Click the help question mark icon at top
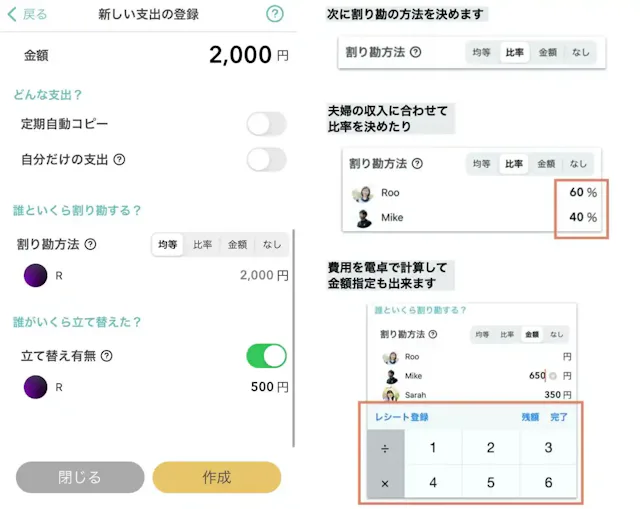The image size is (640, 509). 275,14
